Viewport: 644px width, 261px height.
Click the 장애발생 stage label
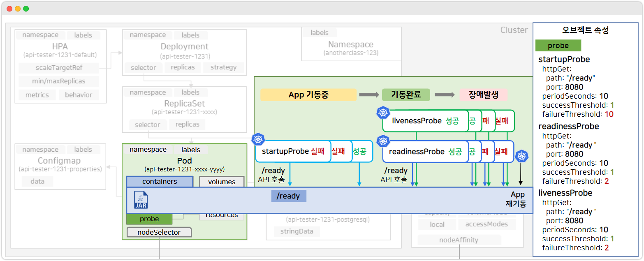483,95
